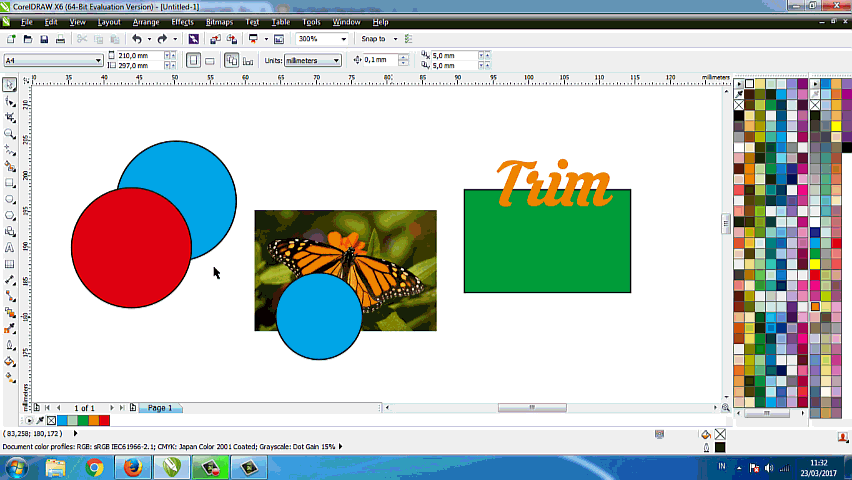Select the Connector tool
This screenshot has height=480, width=852.
[10, 296]
